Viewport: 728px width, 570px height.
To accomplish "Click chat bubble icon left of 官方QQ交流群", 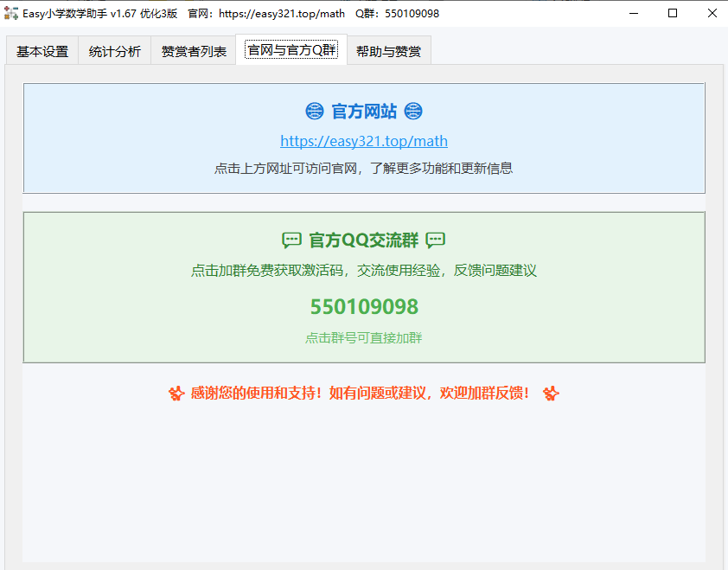I will coord(291,240).
